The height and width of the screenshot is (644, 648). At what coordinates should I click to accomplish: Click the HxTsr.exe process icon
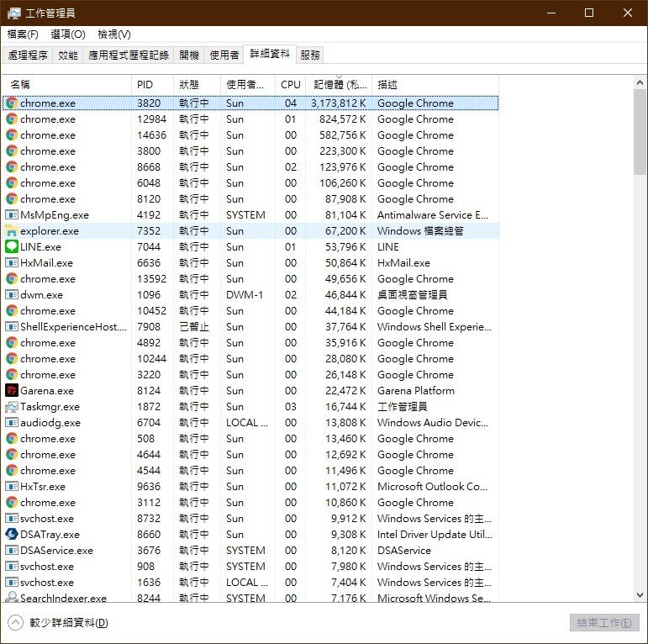point(12,487)
